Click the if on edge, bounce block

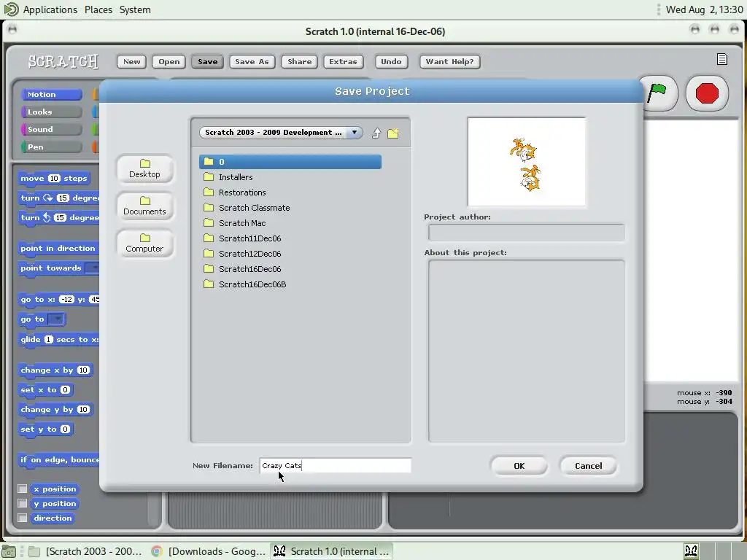click(x=59, y=459)
